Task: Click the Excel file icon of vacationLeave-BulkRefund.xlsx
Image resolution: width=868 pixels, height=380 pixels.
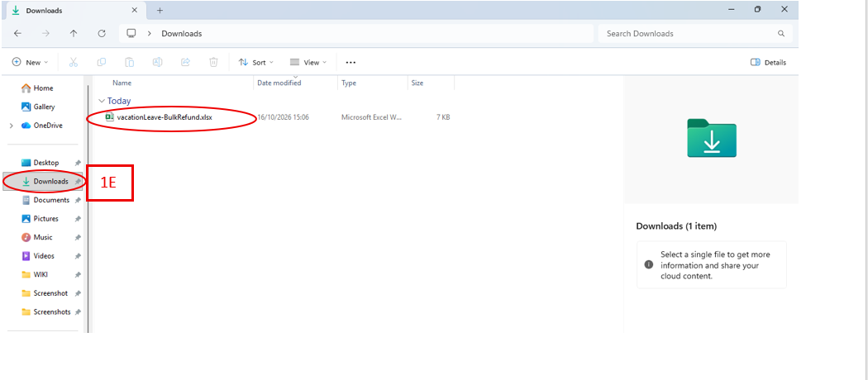Action: (x=110, y=116)
